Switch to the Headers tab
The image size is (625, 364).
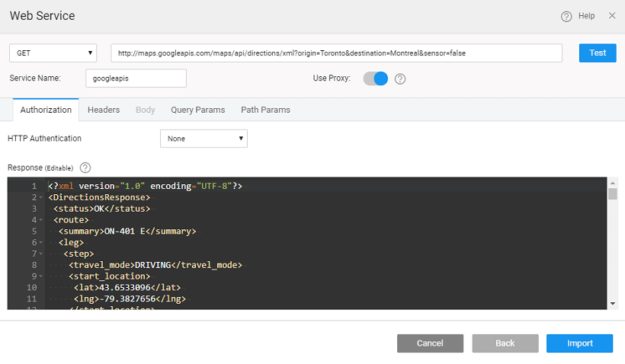[104, 110]
